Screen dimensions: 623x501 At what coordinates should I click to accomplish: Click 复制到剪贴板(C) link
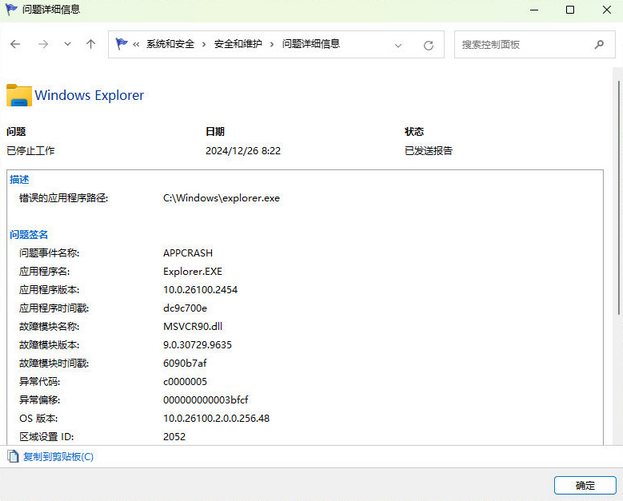57,457
